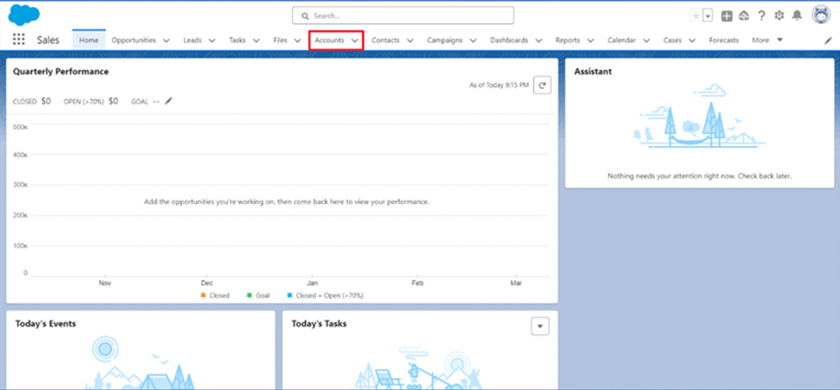Image resolution: width=840 pixels, height=390 pixels.
Task: Expand the Reports tab chevron
Action: point(590,41)
